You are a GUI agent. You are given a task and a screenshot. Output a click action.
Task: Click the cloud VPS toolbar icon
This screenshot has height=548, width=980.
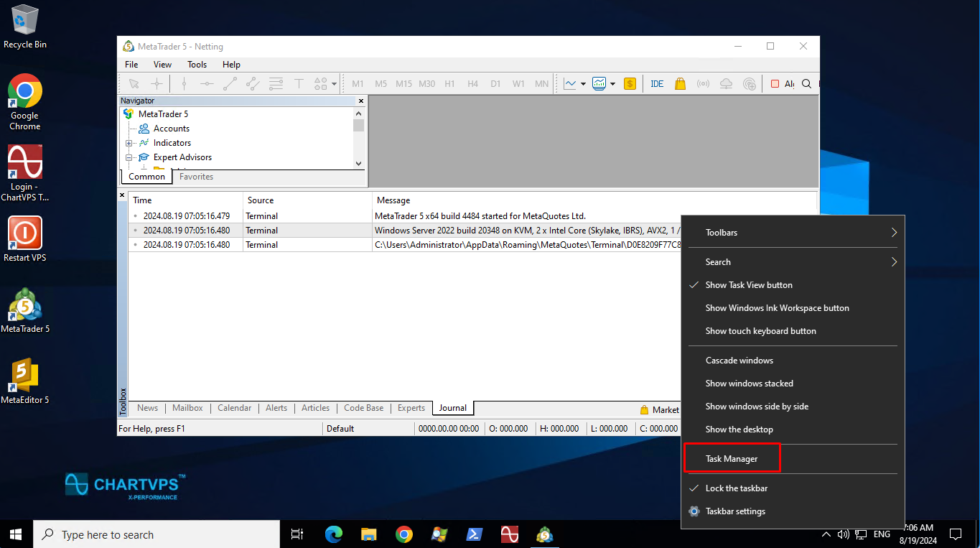point(726,84)
